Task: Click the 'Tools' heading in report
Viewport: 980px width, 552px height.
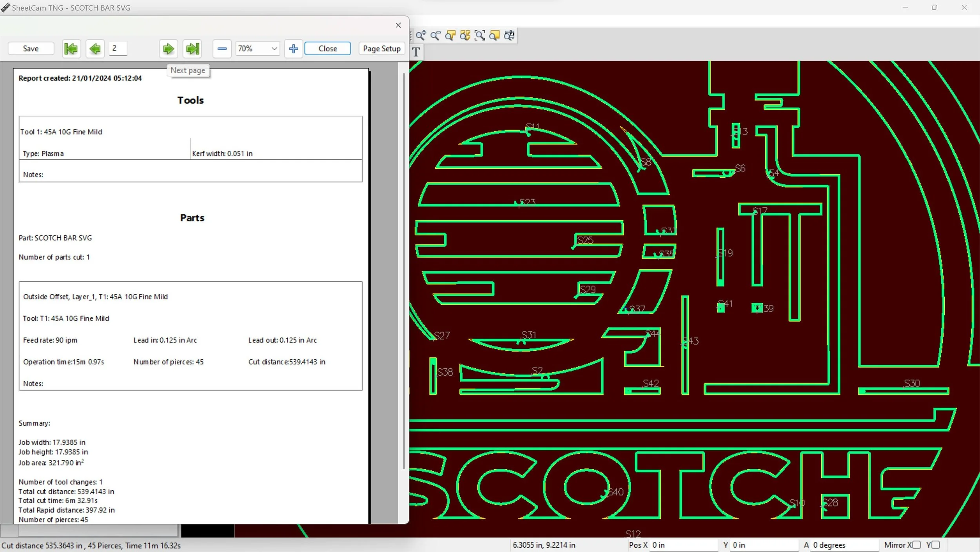Action: 191,100
